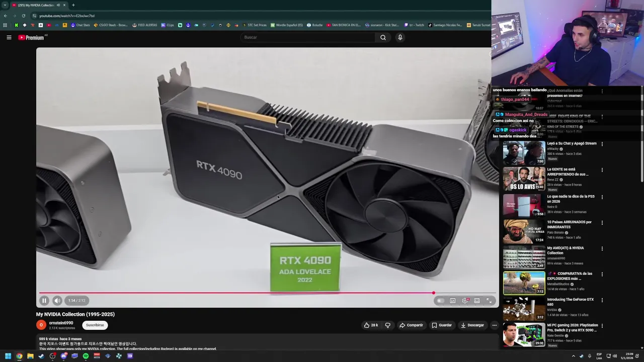Start voice search with microphone icon
This screenshot has width=644, height=362.
click(x=400, y=37)
